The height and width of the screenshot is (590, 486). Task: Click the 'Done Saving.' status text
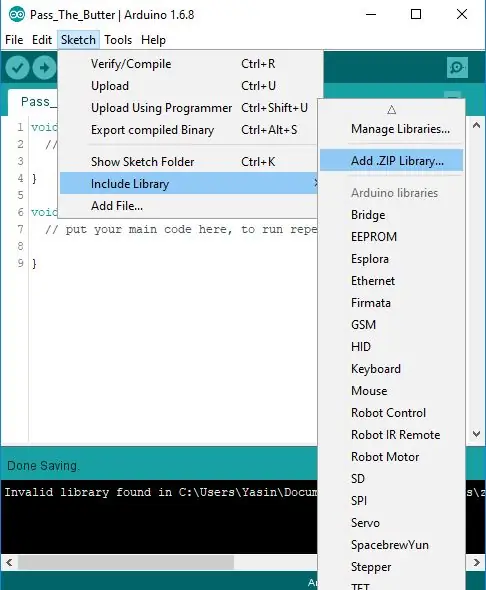coord(43,466)
